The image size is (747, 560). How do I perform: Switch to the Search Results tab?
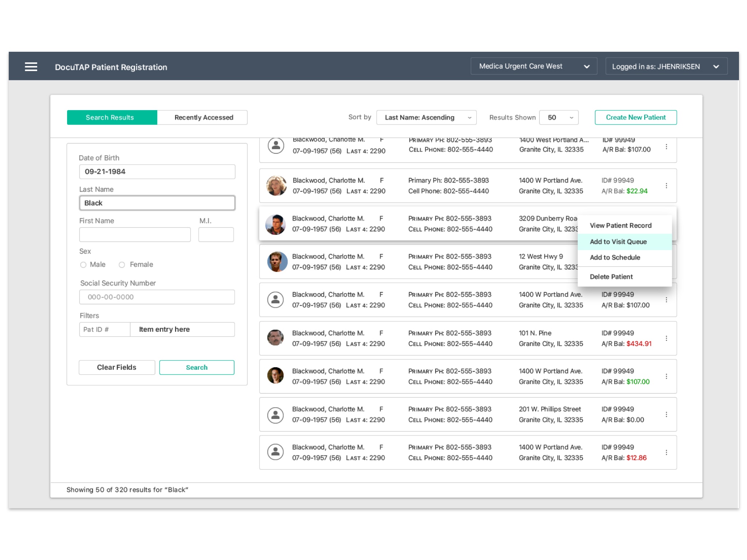coord(112,117)
